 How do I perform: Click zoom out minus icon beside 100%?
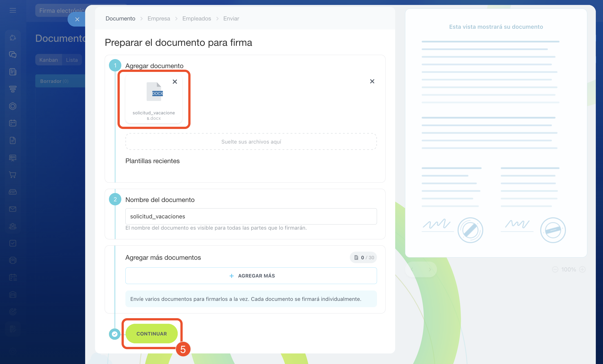[x=555, y=269]
